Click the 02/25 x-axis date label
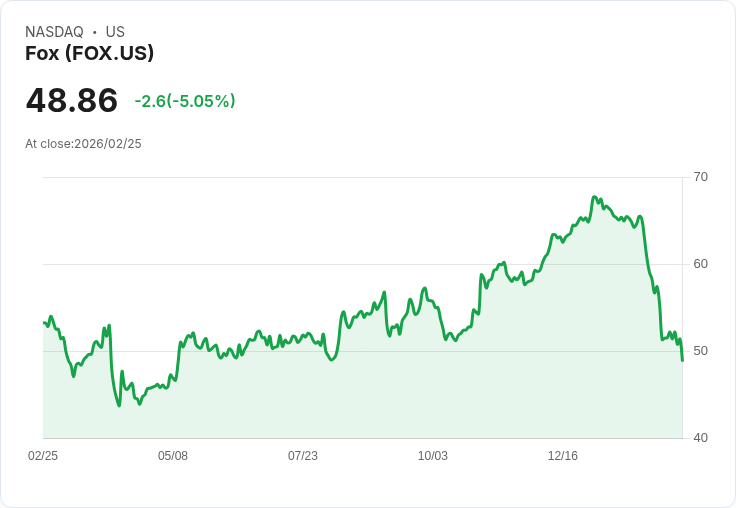This screenshot has height=508, width=736. (43, 456)
